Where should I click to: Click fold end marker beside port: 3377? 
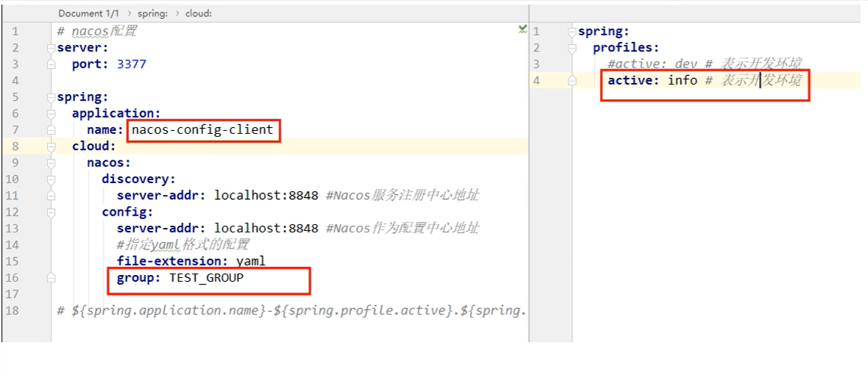(x=52, y=65)
